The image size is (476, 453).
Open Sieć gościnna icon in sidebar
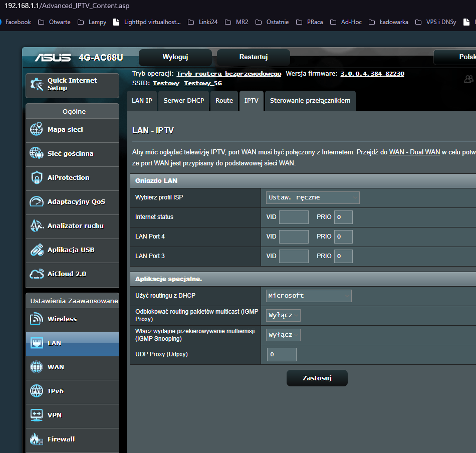pyautogui.click(x=37, y=154)
